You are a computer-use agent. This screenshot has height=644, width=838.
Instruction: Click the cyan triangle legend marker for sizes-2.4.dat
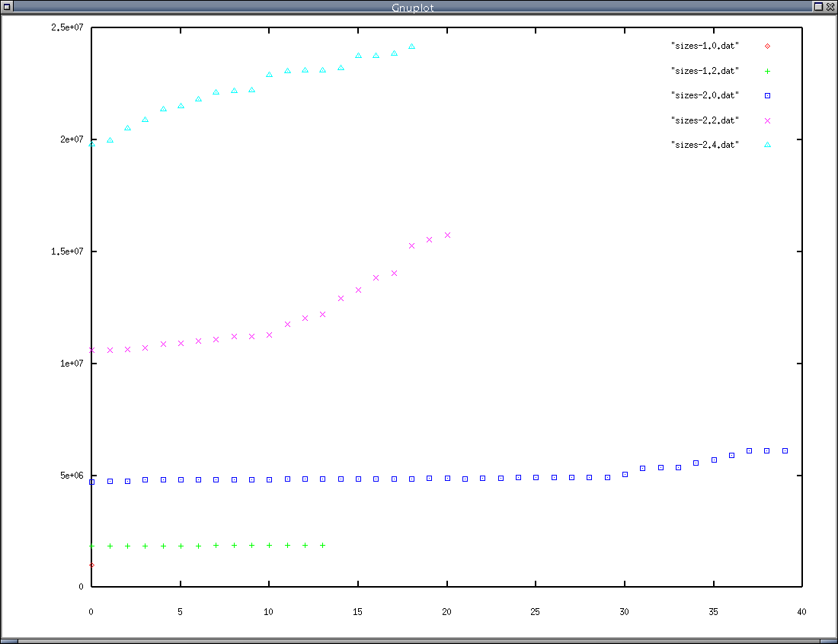click(x=767, y=145)
